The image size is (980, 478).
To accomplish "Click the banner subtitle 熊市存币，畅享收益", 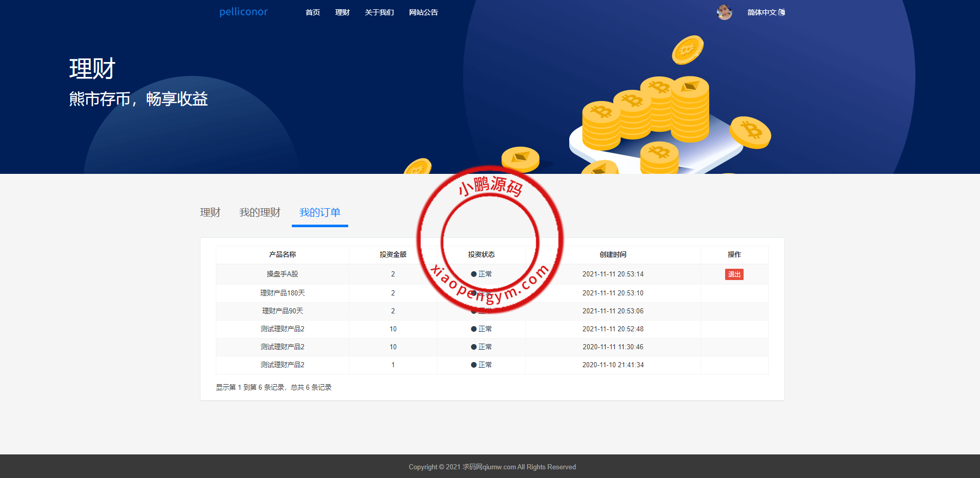I will coord(138,98).
